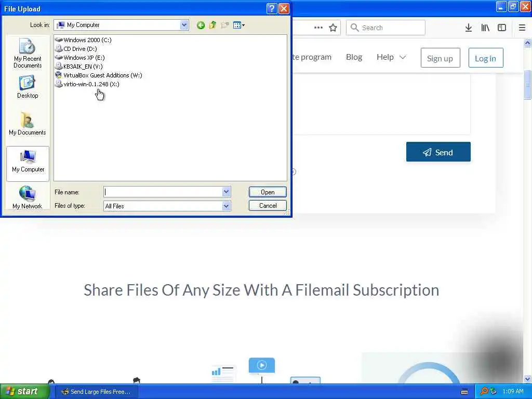Viewport: 532px width, 399px height.
Task: Select My Computer in places bar
Action: (x=28, y=164)
